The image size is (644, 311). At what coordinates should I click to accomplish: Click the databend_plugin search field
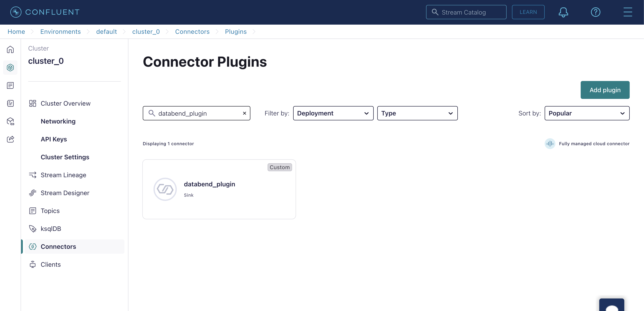click(x=196, y=113)
